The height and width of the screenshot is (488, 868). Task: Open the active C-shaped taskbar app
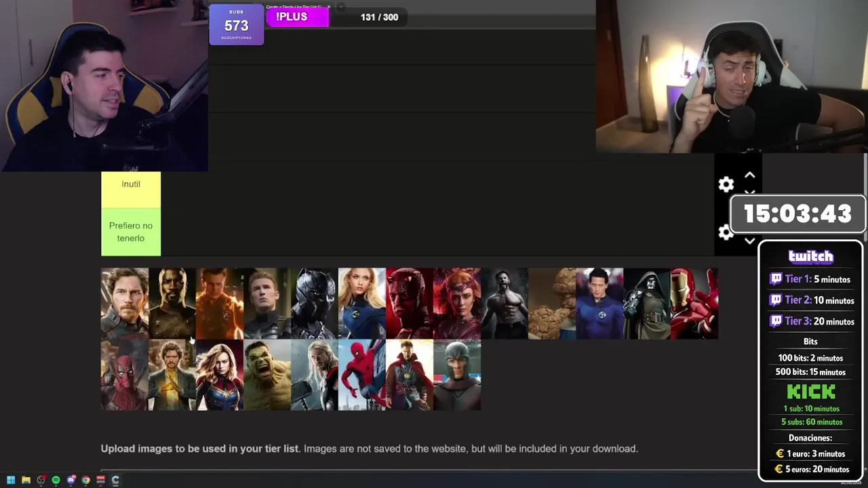pyautogui.click(x=115, y=481)
